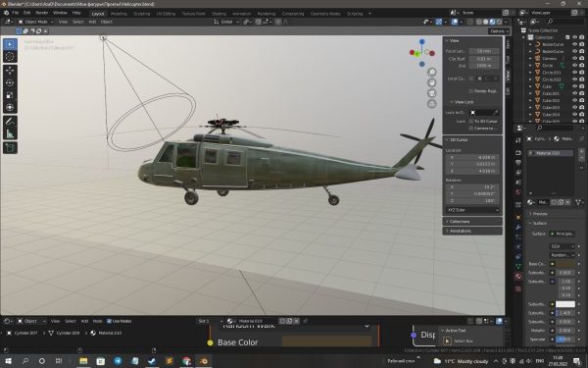588x368 pixels.
Task: Open the Modifier wrench properties tab
Action: point(518,228)
